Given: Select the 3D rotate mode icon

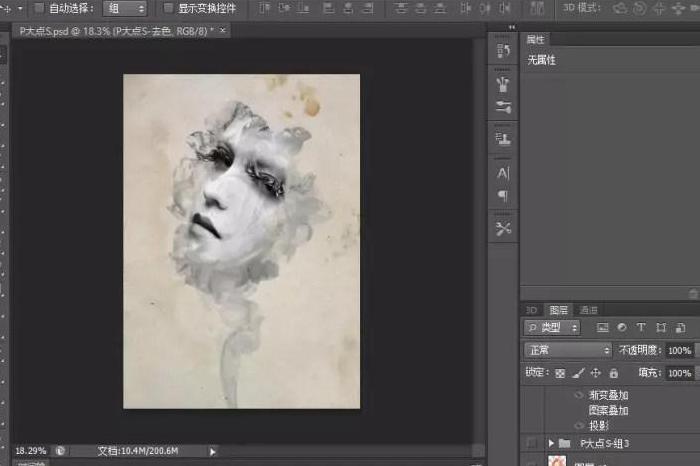Looking at the screenshot, I should tap(620, 8).
